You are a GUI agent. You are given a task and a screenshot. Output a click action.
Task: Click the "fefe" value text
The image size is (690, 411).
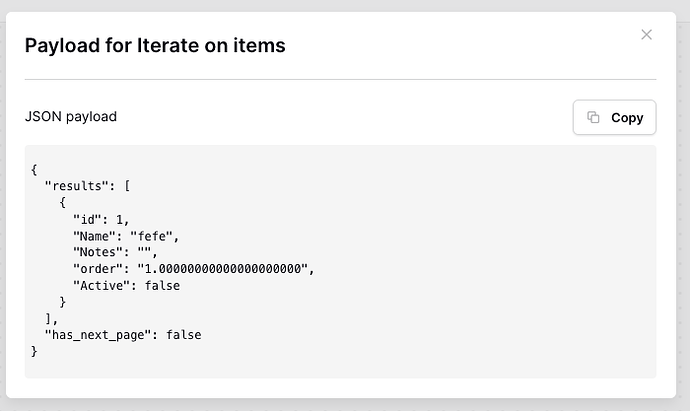152,236
